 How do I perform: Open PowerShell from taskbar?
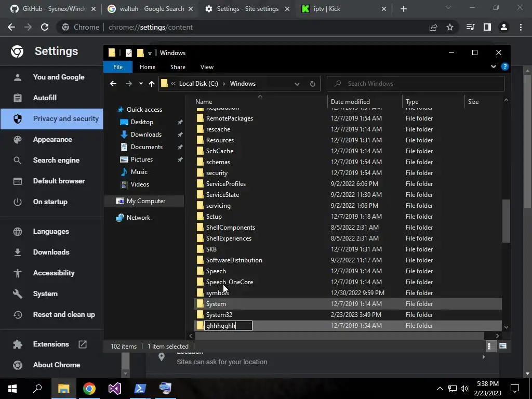point(140,389)
